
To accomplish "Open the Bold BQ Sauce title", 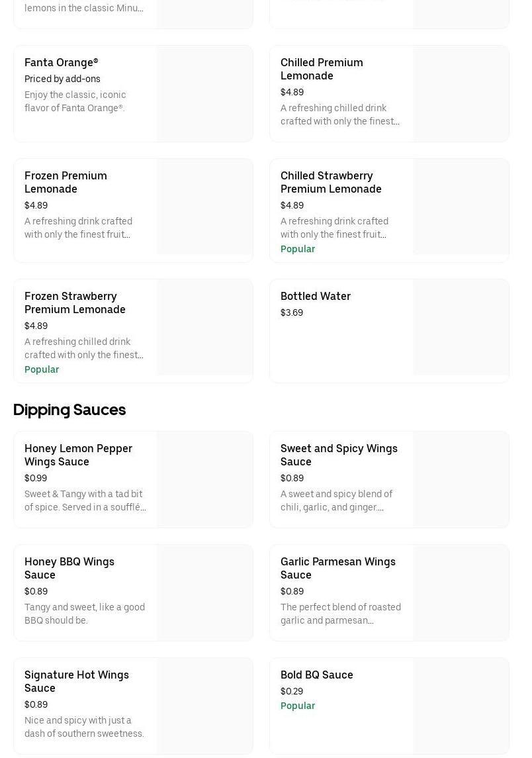I will [317, 675].
